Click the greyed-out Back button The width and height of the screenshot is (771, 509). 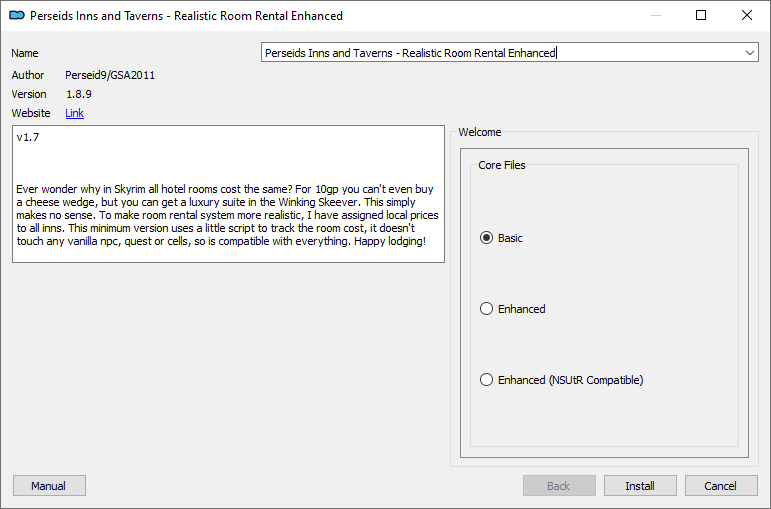click(x=559, y=486)
